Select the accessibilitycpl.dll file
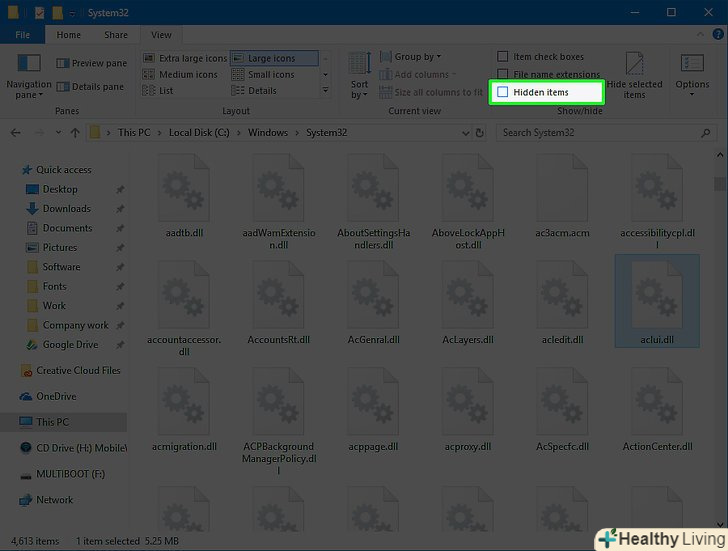This screenshot has width=728, height=551. tap(657, 201)
